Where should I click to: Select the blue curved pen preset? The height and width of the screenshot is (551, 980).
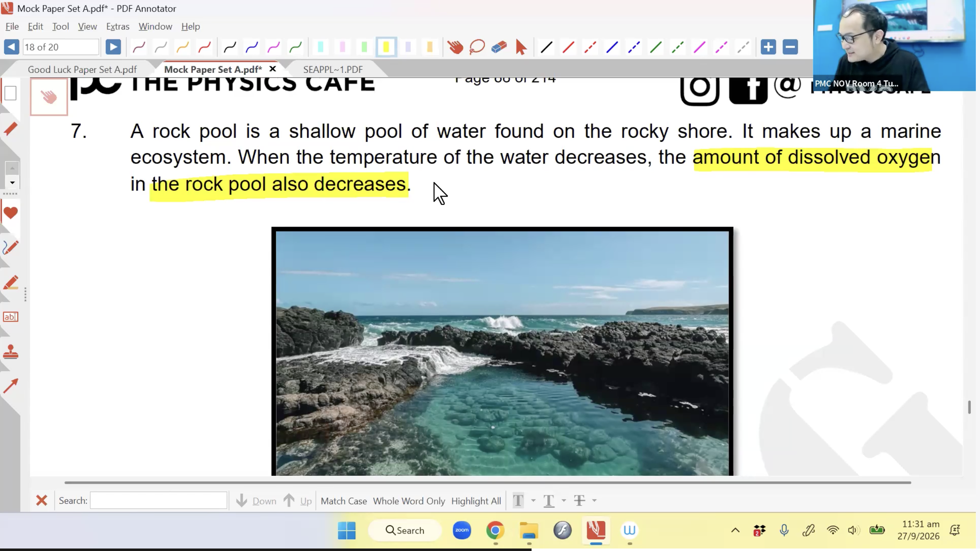251,47
